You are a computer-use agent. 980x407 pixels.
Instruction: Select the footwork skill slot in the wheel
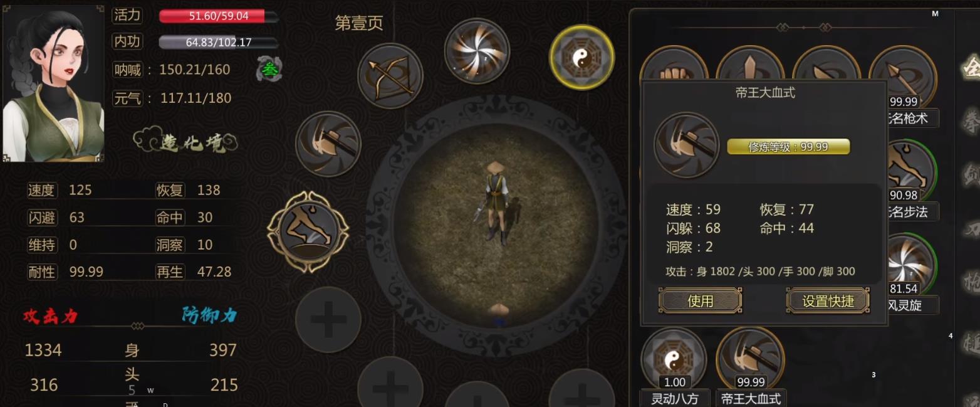click(308, 232)
